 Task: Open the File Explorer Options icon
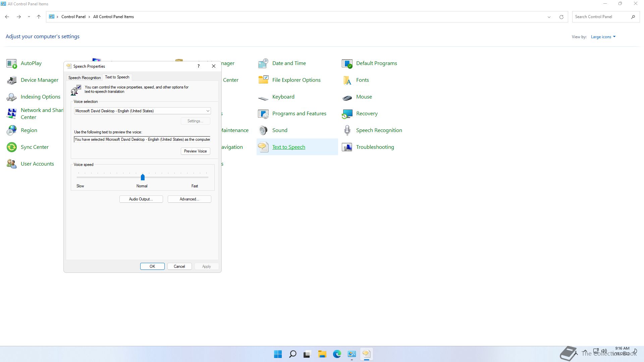[x=263, y=80]
